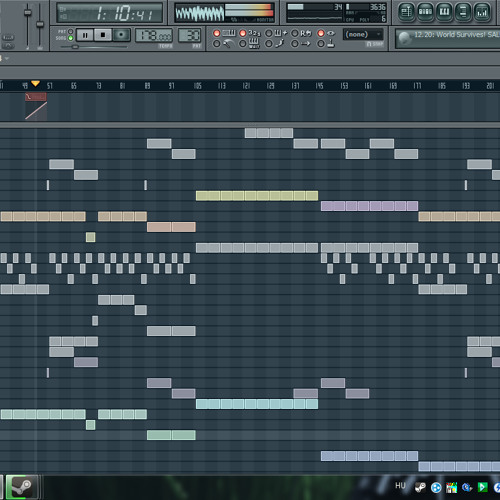Select the red automation clip ramp

tap(36, 111)
